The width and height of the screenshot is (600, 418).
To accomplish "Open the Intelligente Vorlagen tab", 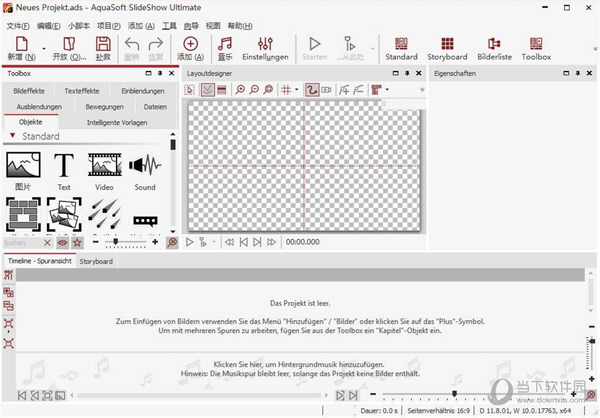I will tap(117, 122).
